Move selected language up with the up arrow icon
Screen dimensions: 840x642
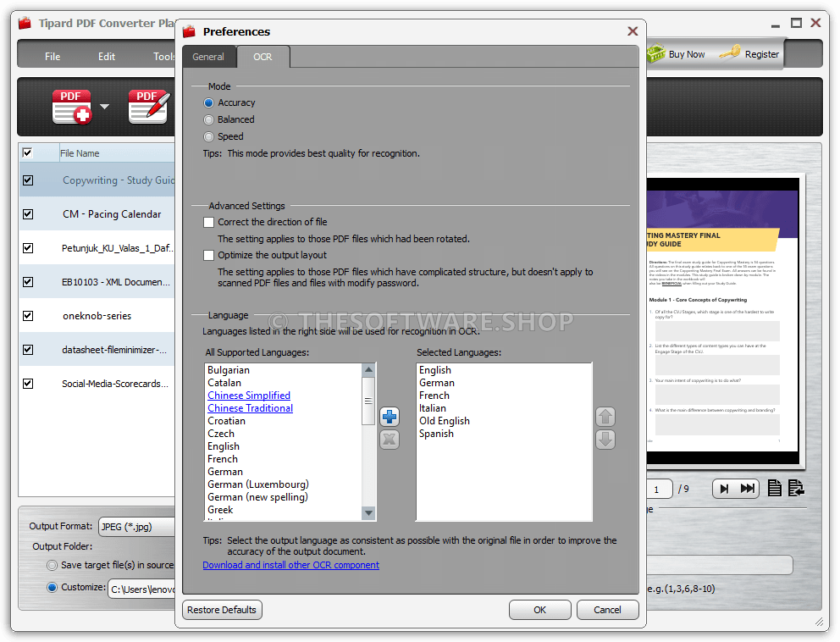(x=605, y=417)
